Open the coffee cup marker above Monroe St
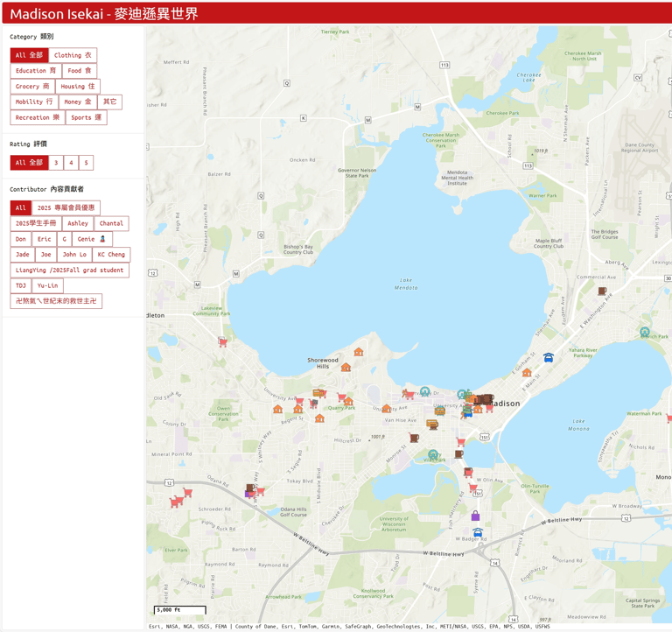 414,438
